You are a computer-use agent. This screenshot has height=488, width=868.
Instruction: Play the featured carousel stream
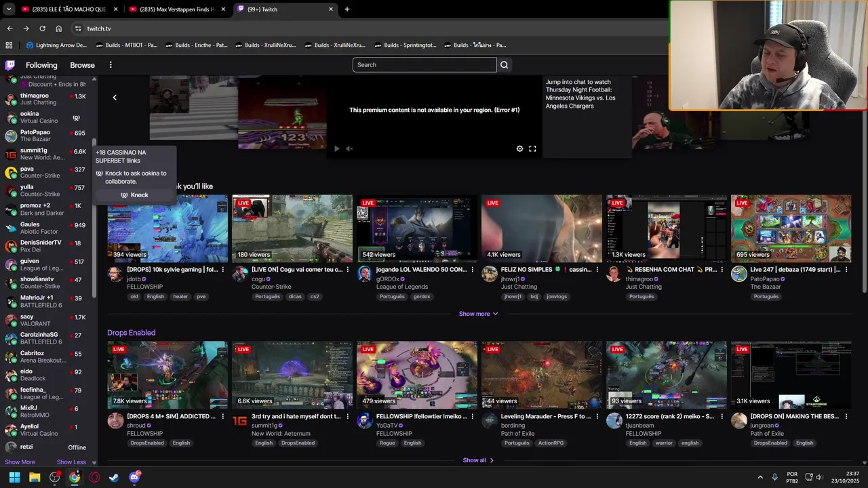tap(336, 148)
